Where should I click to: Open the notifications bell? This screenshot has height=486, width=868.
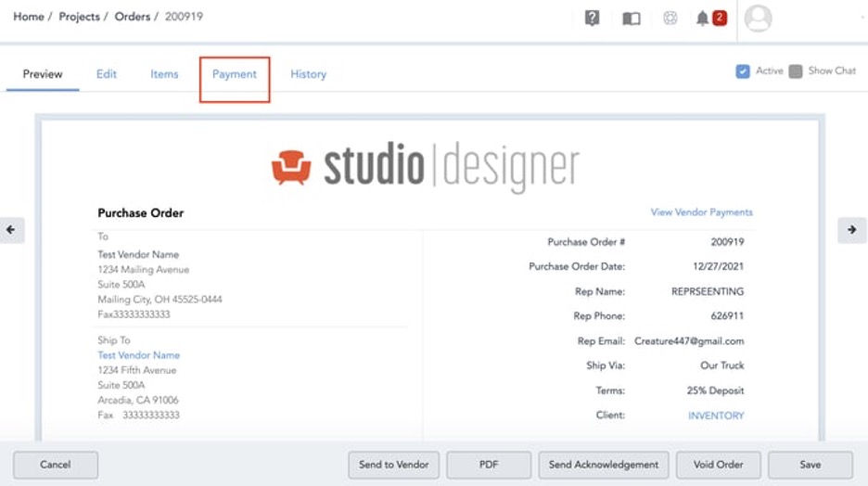(702, 19)
